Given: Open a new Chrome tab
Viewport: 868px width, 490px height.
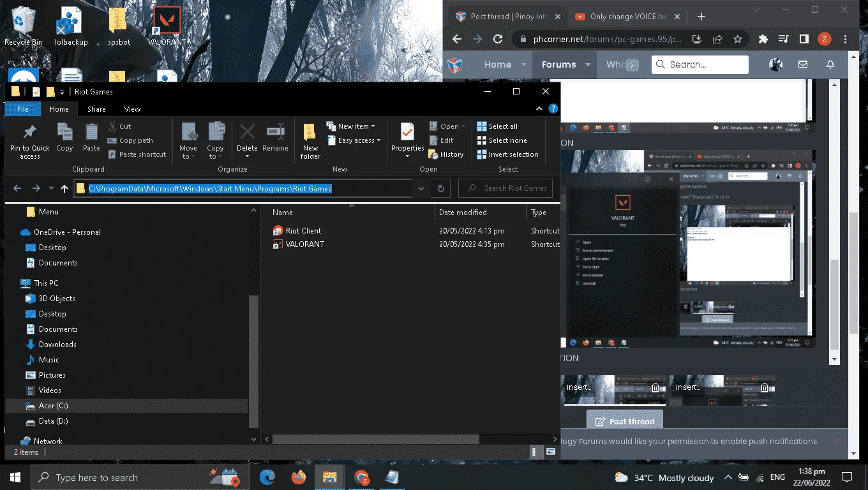Looking at the screenshot, I should point(701,17).
